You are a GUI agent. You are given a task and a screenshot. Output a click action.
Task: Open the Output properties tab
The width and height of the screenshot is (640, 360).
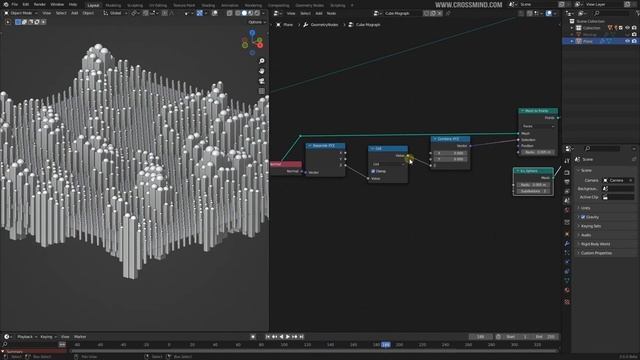coord(567,182)
